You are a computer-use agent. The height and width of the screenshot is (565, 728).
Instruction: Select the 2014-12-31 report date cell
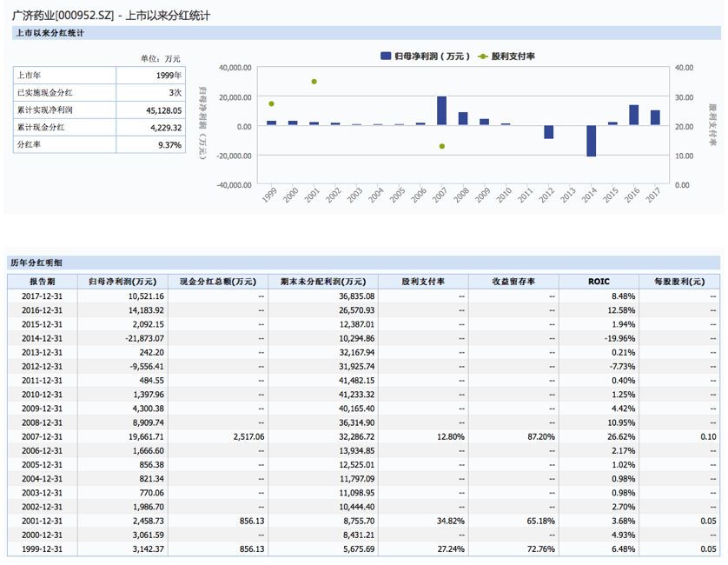pyautogui.click(x=42, y=339)
